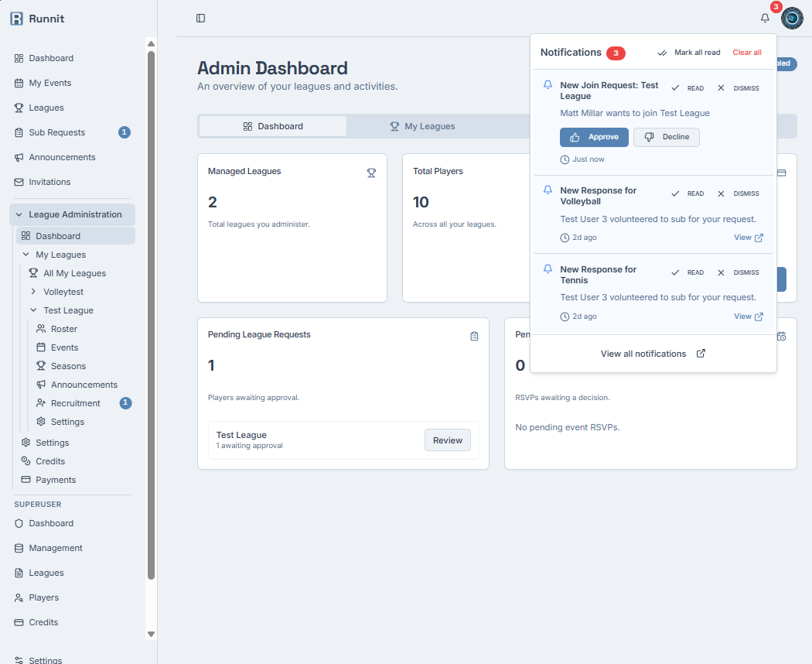Open the sidebar collapse icon at the top
This screenshot has width=812, height=664.
pos(201,18)
